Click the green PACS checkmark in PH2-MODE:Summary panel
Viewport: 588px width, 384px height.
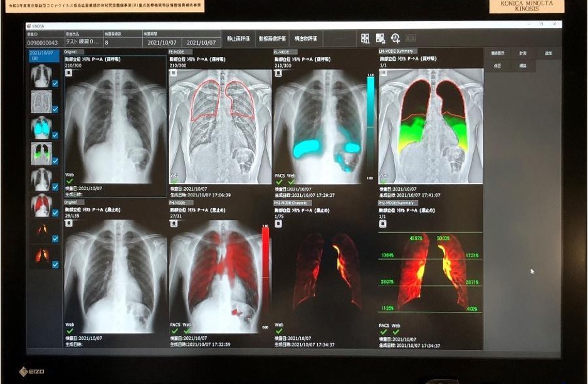pos(383,332)
